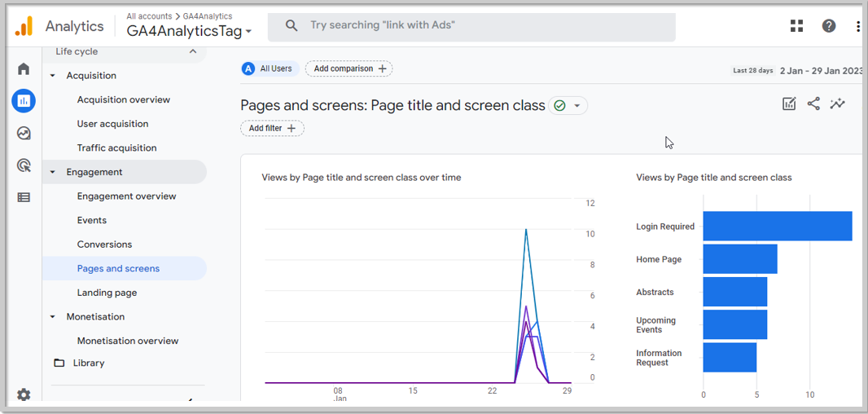The image size is (868, 414).
Task: Open the Home icon in the side rail
Action: pos(24,69)
